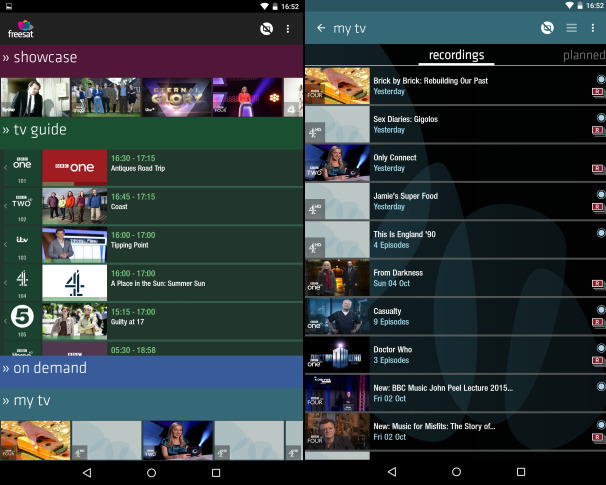Screen dimensions: 606x485
Task: Tap left chevron beside Channel 4
Action: [x=5, y=283]
